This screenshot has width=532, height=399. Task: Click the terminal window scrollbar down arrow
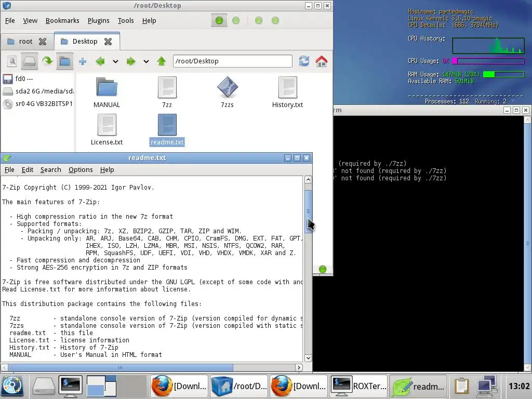527,368
